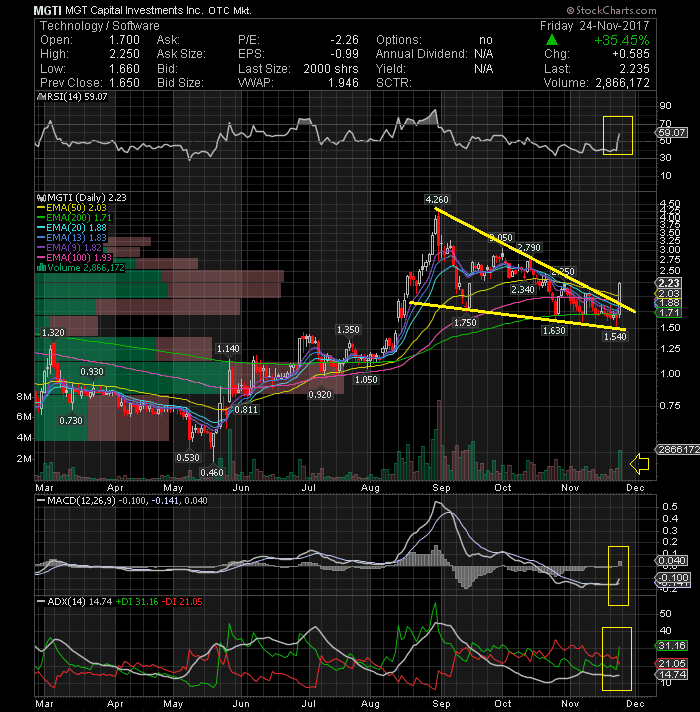The width and height of the screenshot is (700, 712).
Task: Click the 'OTC Mkt.' exchange label
Action: click(x=230, y=10)
